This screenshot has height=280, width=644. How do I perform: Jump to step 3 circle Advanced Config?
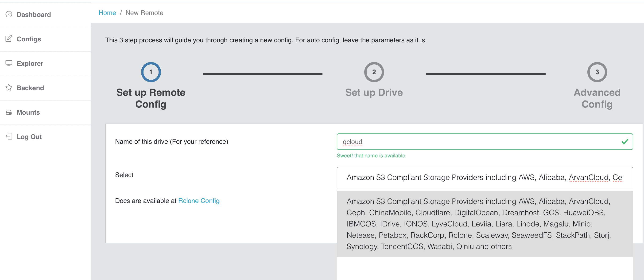[x=597, y=72]
